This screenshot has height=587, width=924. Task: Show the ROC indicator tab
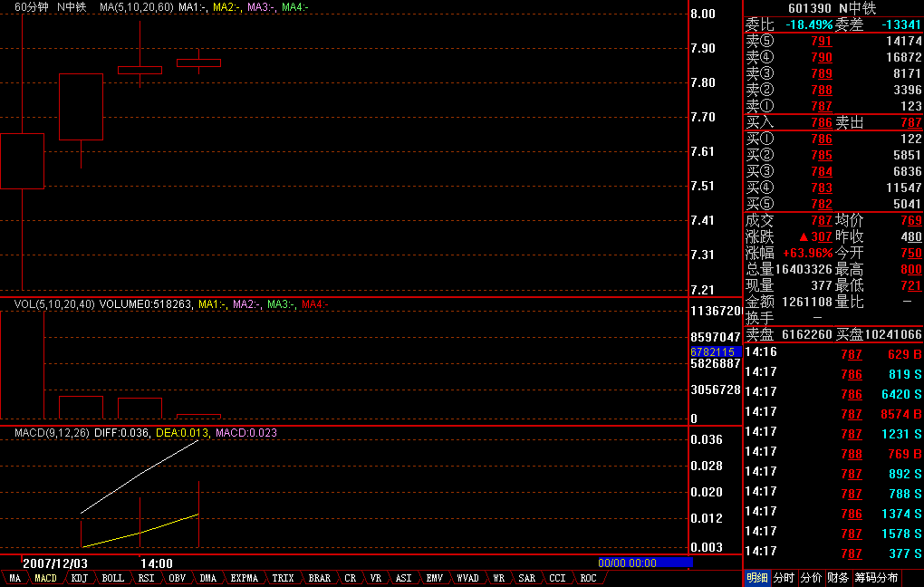point(588,578)
